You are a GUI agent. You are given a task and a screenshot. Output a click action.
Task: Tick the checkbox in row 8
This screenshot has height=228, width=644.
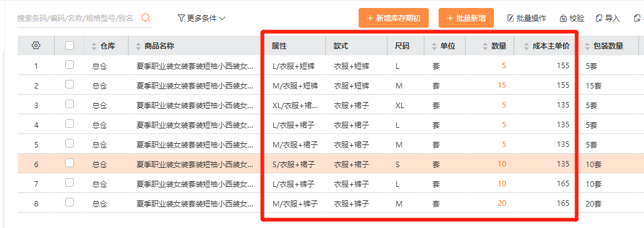coord(70,202)
